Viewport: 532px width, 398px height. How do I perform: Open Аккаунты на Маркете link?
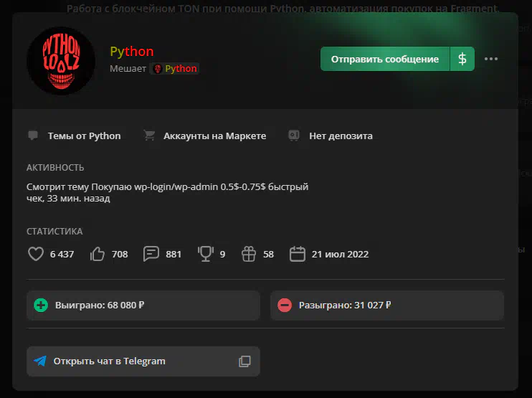tap(214, 136)
